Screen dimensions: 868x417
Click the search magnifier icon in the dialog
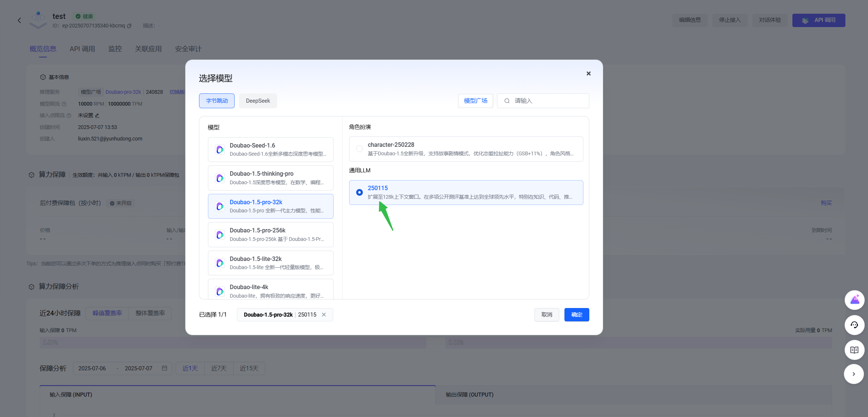point(507,101)
